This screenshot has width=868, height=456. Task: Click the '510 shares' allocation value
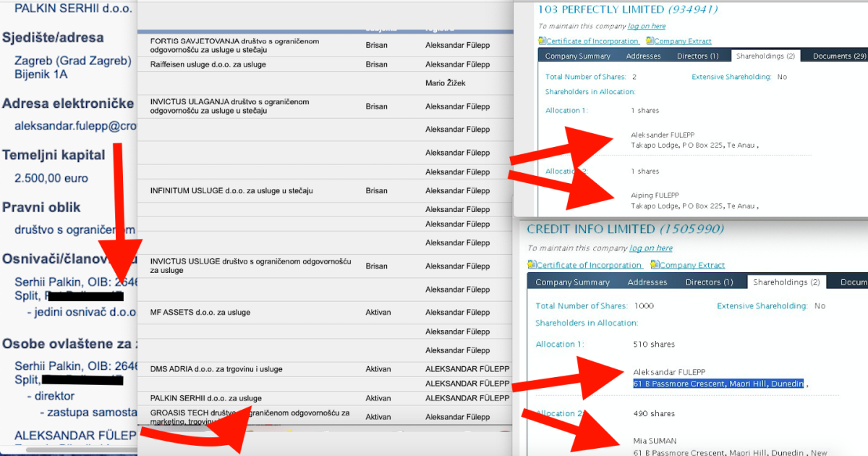coord(654,345)
